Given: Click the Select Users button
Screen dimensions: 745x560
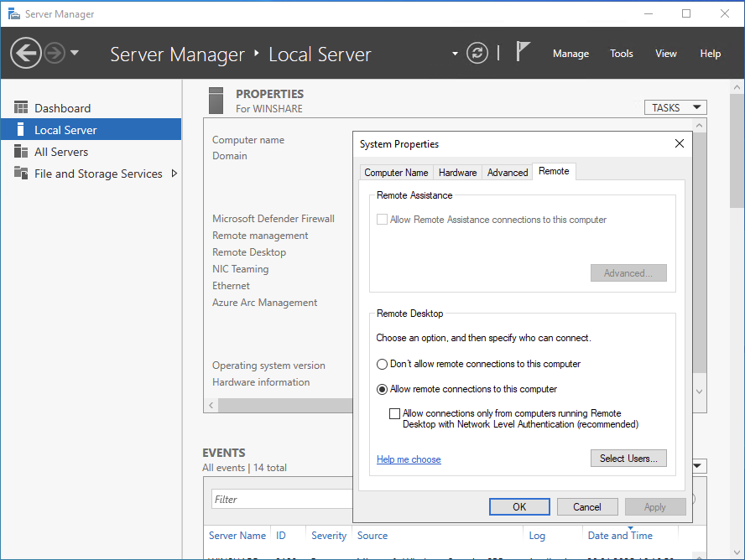Looking at the screenshot, I should coord(628,459).
